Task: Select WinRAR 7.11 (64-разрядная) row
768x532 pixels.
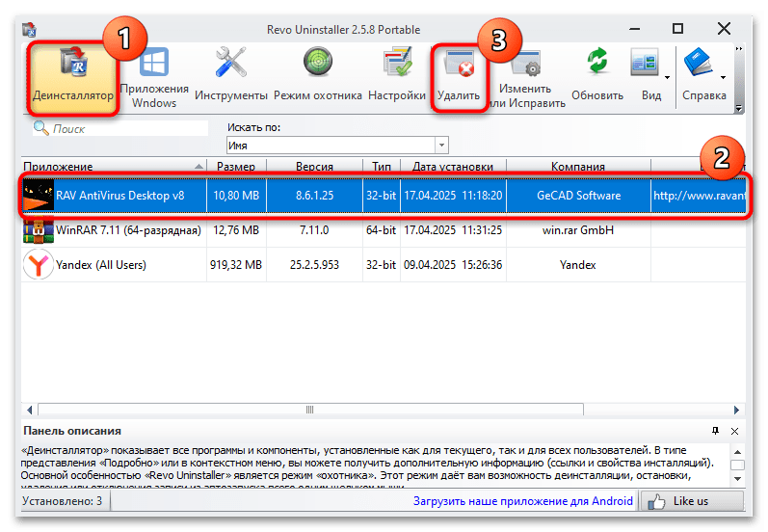Action: point(384,229)
